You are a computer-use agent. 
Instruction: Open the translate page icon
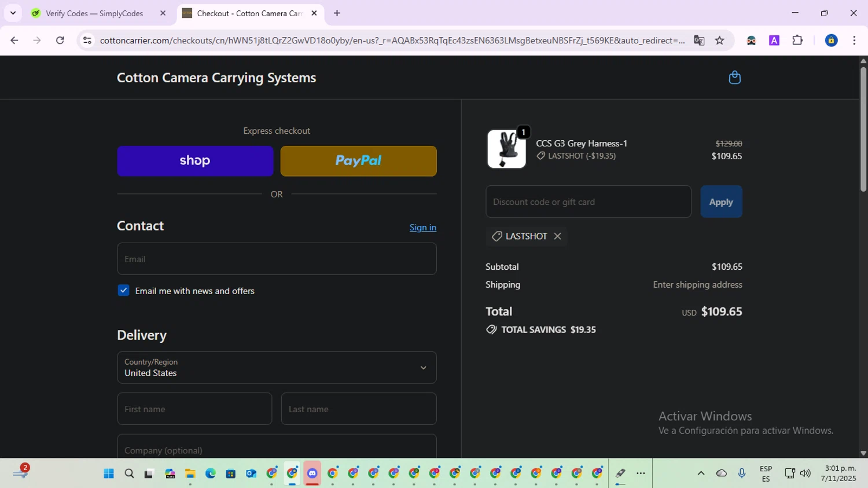coord(699,41)
